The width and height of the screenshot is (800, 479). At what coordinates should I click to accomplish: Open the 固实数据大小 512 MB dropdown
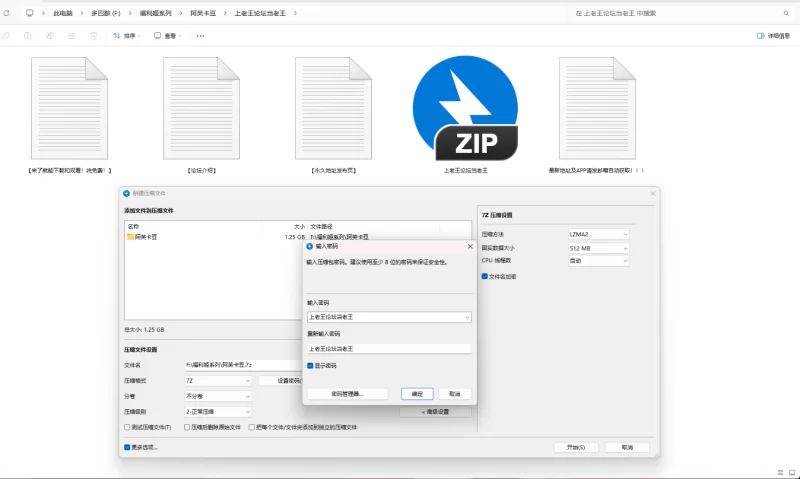598,248
